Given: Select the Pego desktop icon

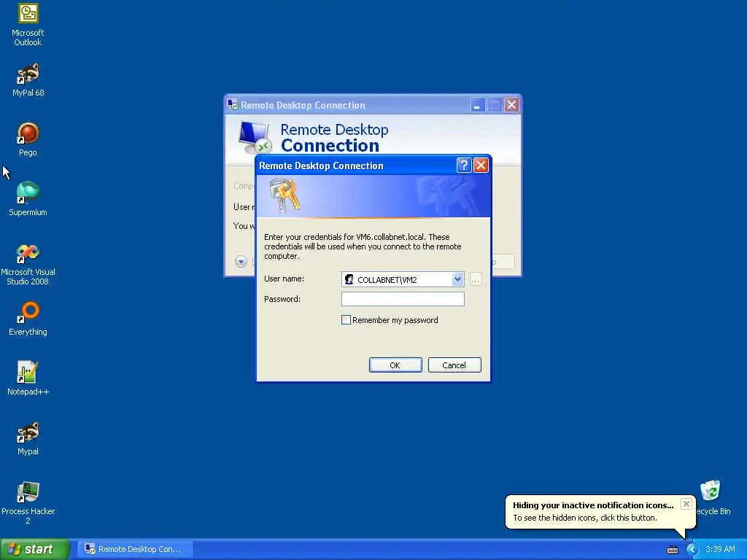Looking at the screenshot, I should click(x=28, y=139).
